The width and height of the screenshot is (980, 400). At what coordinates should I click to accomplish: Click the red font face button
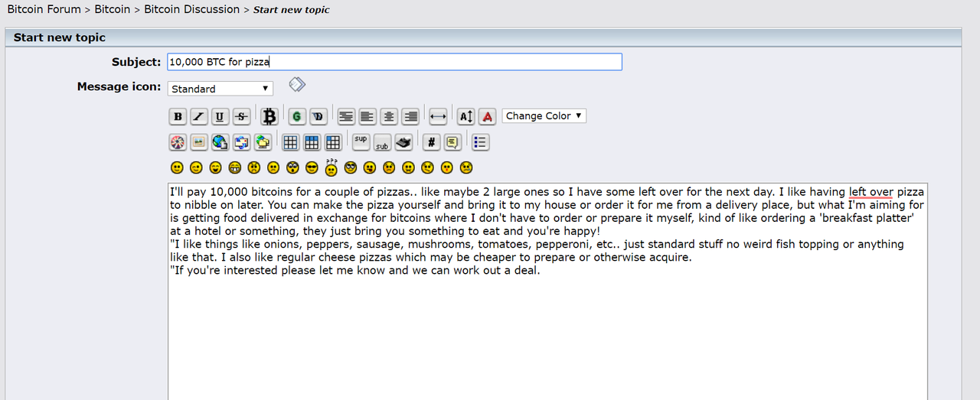(488, 116)
